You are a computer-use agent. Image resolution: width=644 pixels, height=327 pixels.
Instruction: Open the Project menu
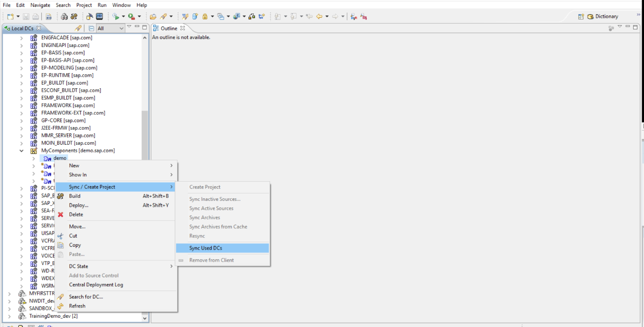point(84,5)
